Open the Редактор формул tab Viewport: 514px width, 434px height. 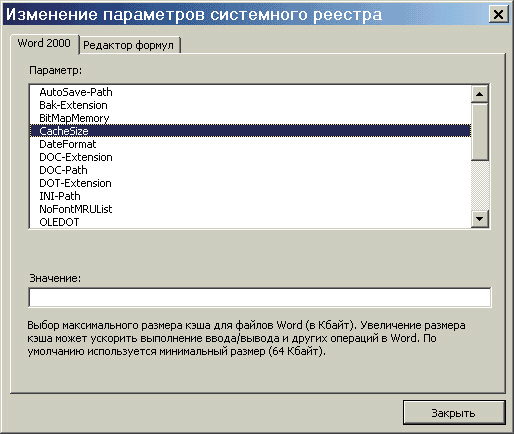(x=129, y=45)
